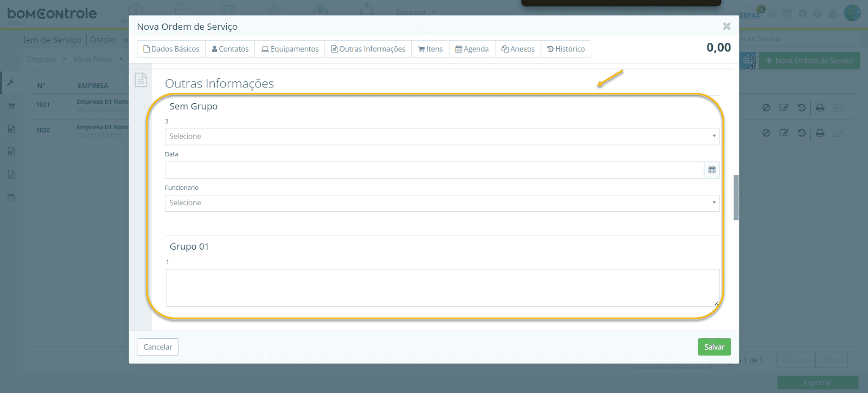
Task: Open the calendar picker for Data
Action: pyautogui.click(x=712, y=170)
